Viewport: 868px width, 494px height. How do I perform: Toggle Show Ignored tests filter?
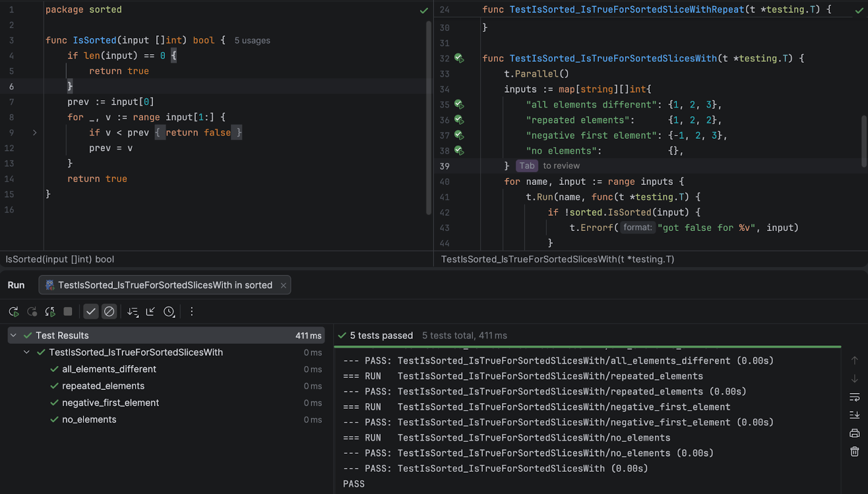(109, 312)
